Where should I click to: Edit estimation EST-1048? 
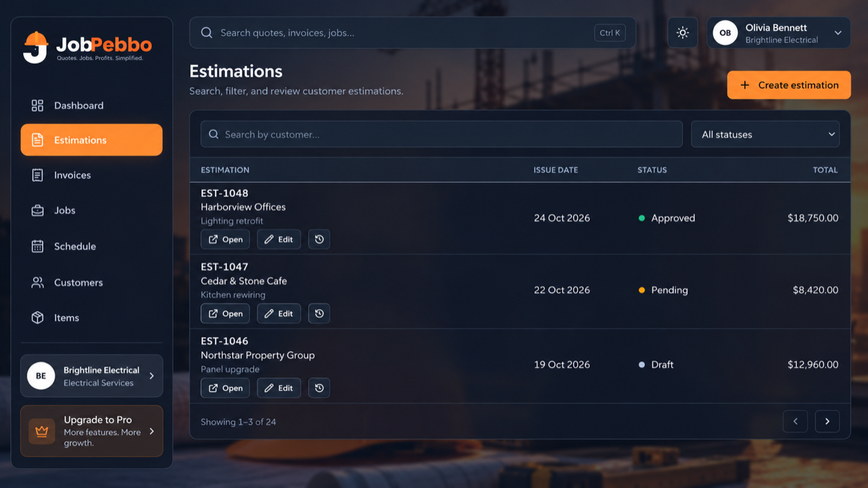[x=278, y=239]
